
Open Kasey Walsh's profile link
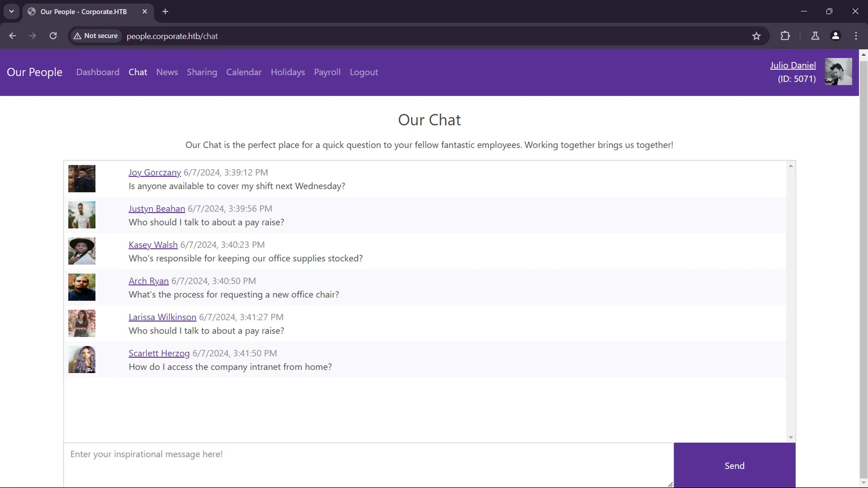coord(153,245)
